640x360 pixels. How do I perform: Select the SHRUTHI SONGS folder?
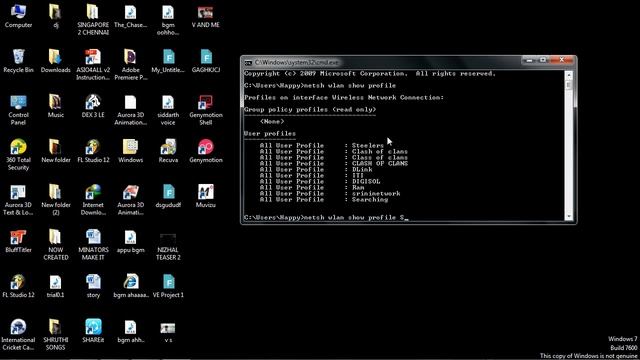coord(55,334)
